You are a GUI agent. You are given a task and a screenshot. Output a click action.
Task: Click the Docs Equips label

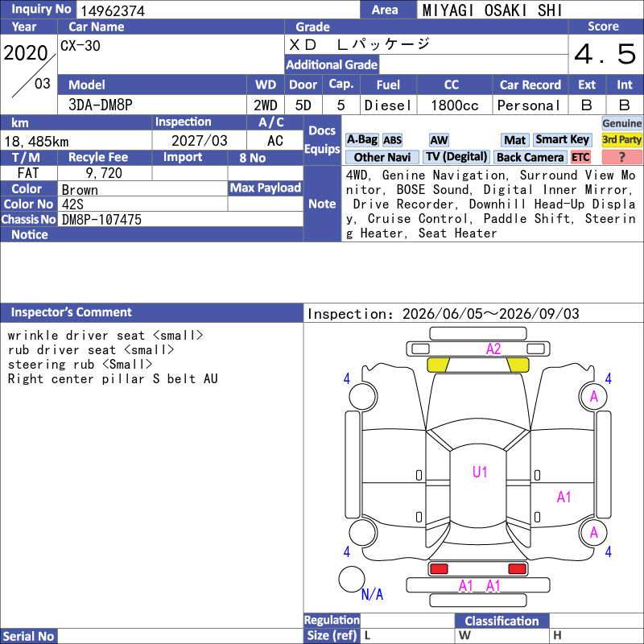pos(322,139)
